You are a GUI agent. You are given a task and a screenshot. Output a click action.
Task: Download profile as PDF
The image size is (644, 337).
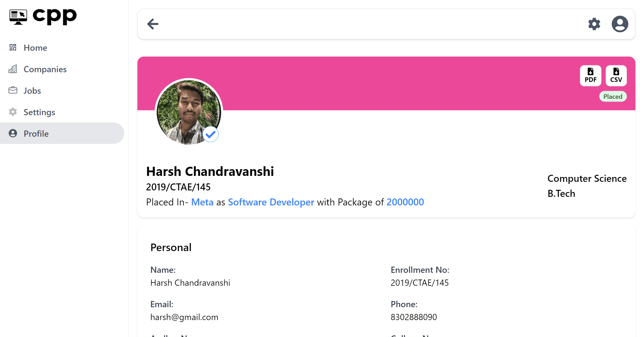point(591,75)
